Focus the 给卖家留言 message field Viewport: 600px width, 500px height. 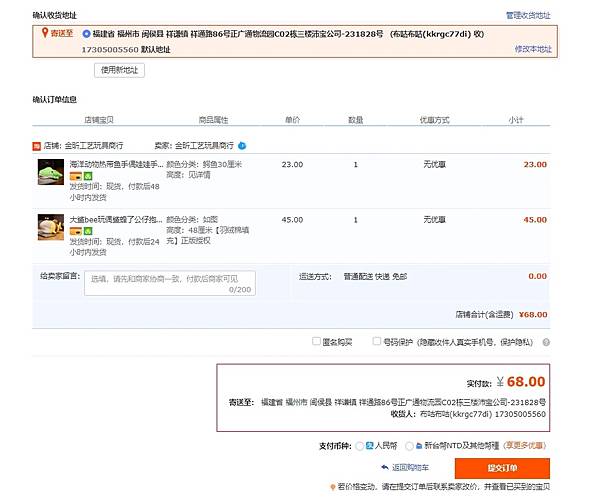point(170,283)
